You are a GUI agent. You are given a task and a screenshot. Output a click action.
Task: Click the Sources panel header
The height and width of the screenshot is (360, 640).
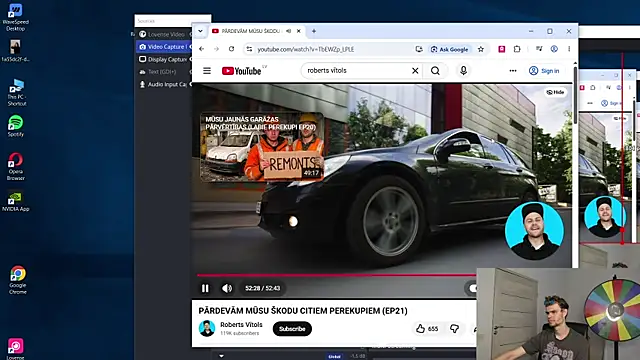coord(173,21)
